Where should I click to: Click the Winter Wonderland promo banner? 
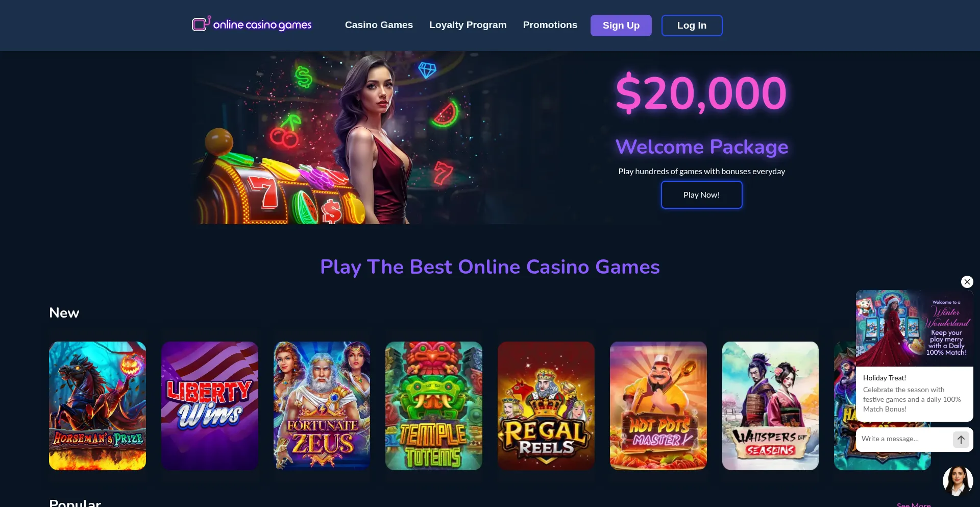click(x=914, y=328)
